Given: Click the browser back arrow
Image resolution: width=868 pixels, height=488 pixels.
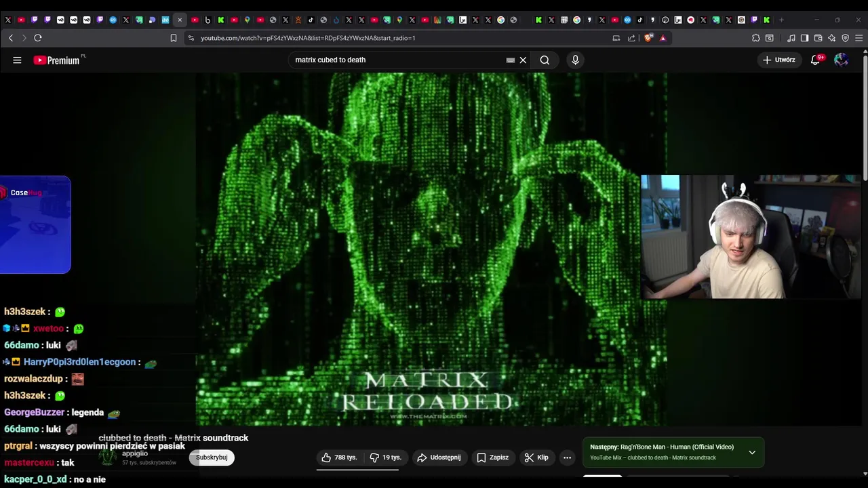Looking at the screenshot, I should tap(11, 38).
